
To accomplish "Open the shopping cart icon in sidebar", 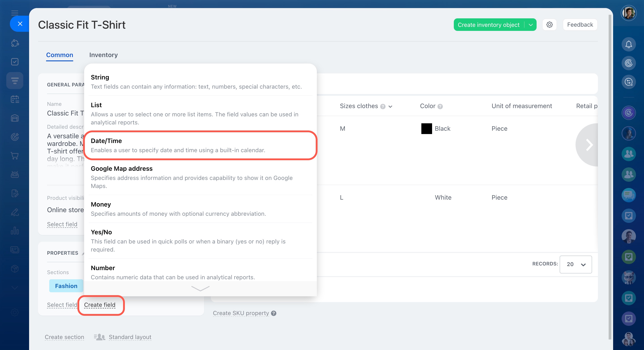I will [x=15, y=156].
